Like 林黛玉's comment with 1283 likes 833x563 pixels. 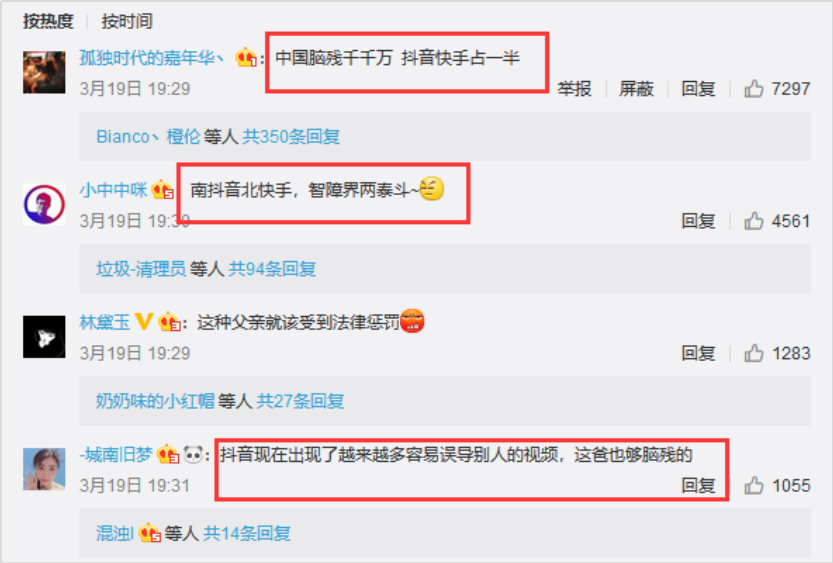[x=753, y=353]
